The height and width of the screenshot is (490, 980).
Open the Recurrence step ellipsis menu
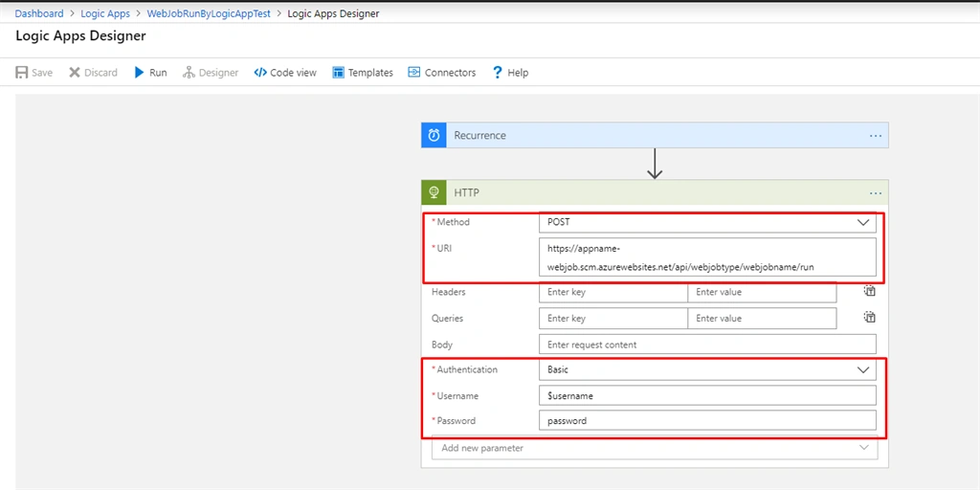point(875,136)
